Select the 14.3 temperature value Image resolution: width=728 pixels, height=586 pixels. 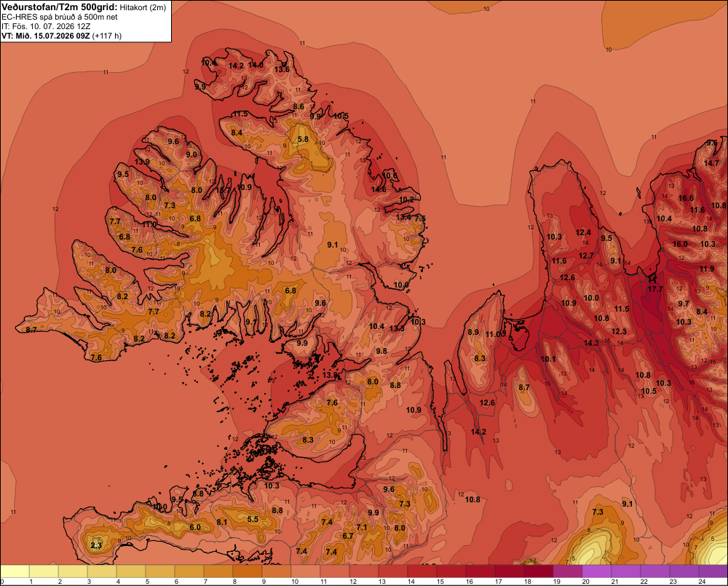[591, 343]
